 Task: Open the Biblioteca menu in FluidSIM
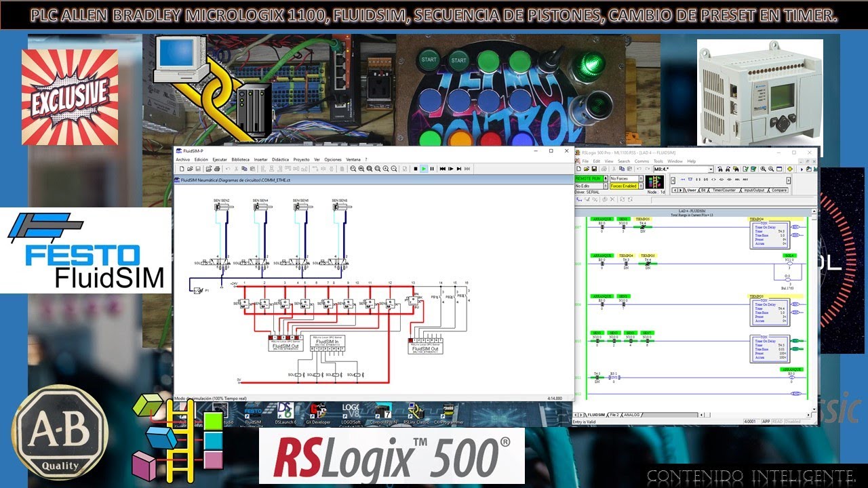pos(241,159)
